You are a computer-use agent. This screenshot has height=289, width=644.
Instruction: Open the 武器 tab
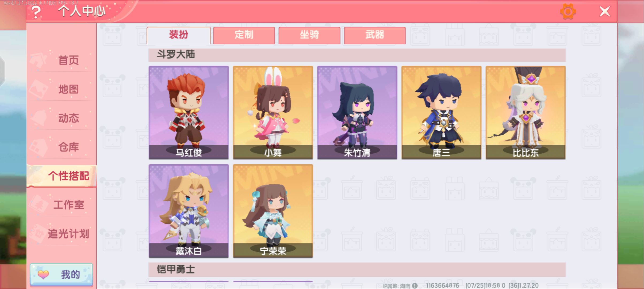375,35
